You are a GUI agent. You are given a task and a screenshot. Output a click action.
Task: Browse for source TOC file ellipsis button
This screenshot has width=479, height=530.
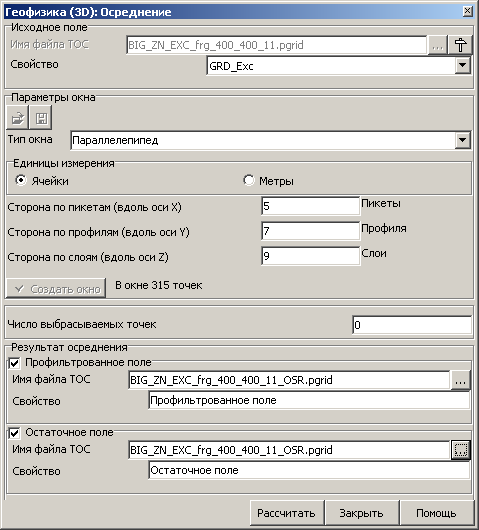click(437, 45)
